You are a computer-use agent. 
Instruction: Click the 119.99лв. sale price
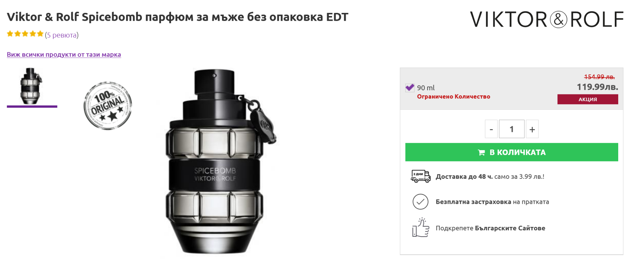[597, 87]
